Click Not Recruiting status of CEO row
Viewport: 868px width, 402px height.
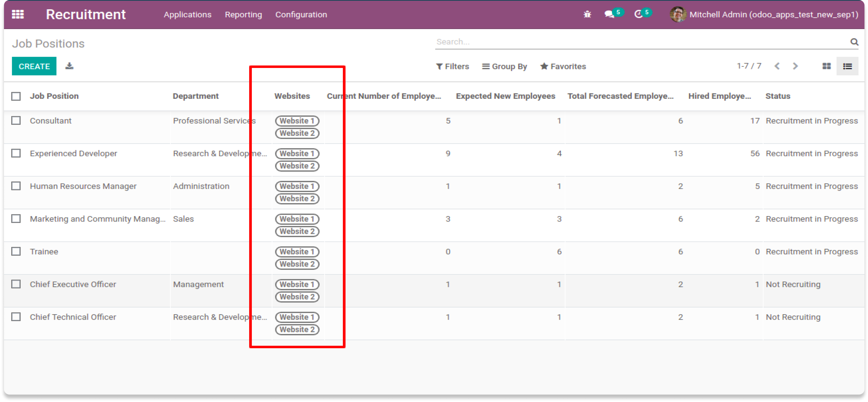793,284
